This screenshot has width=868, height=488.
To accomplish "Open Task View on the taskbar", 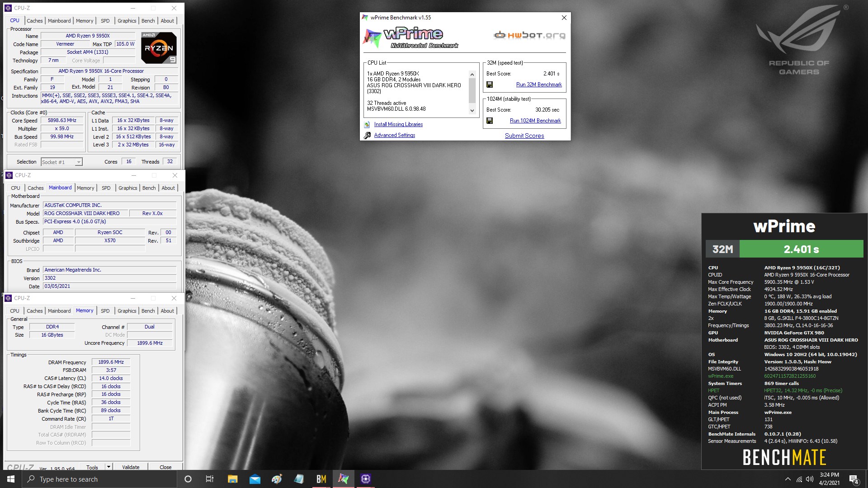I will [210, 479].
